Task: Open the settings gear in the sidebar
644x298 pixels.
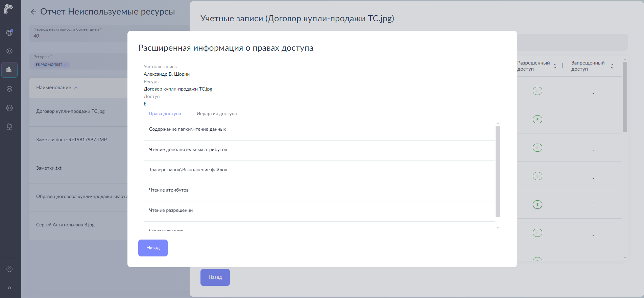Action: coord(9,108)
